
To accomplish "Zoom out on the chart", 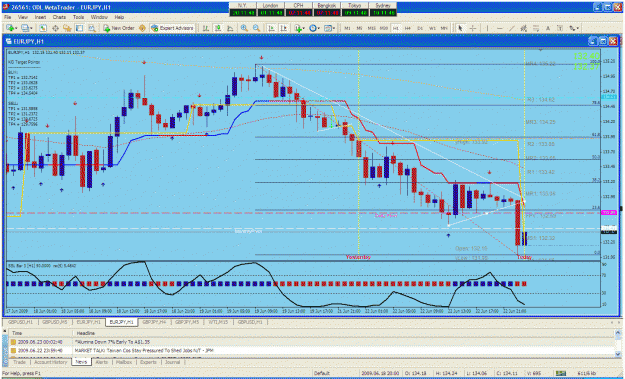I will [x=256, y=28].
